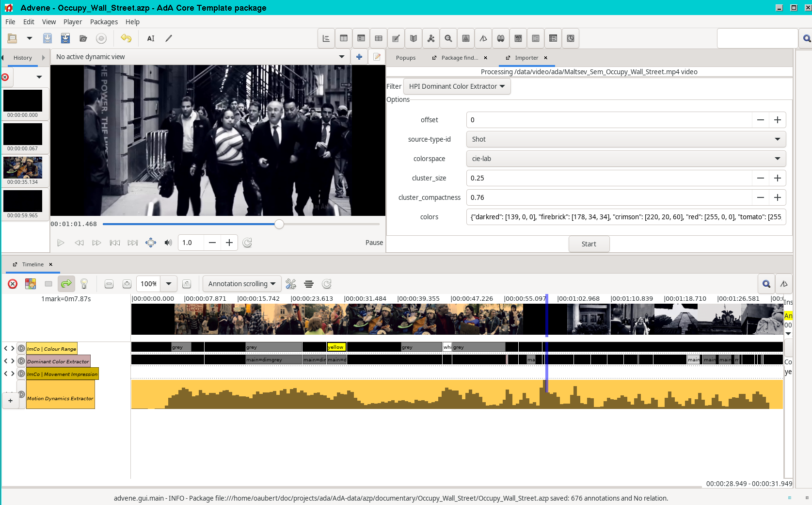Viewport: 812px width, 505px height.
Task: Open the Packages menu
Action: click(x=104, y=22)
